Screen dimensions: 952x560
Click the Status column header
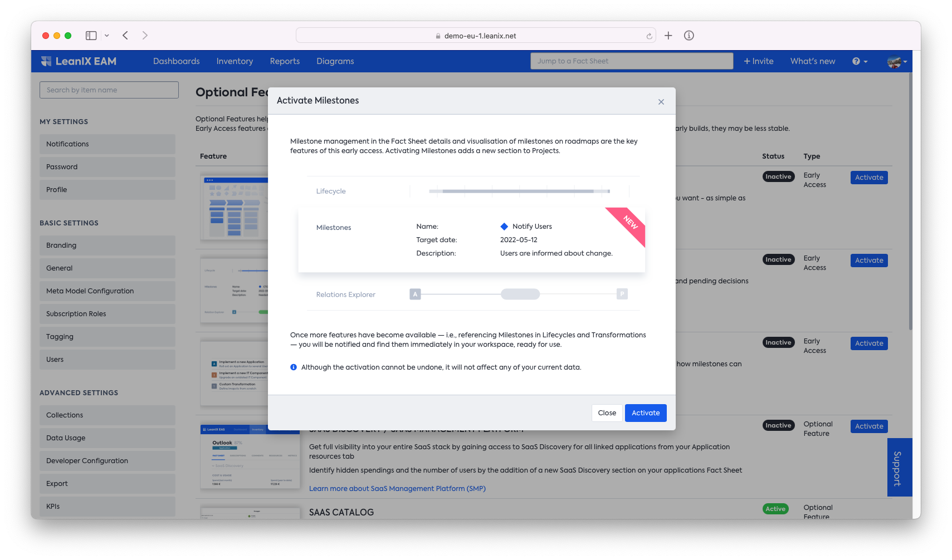(773, 156)
